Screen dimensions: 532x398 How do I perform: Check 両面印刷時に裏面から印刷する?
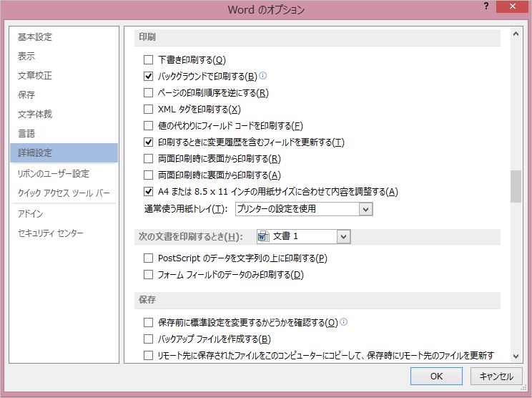tap(148, 175)
